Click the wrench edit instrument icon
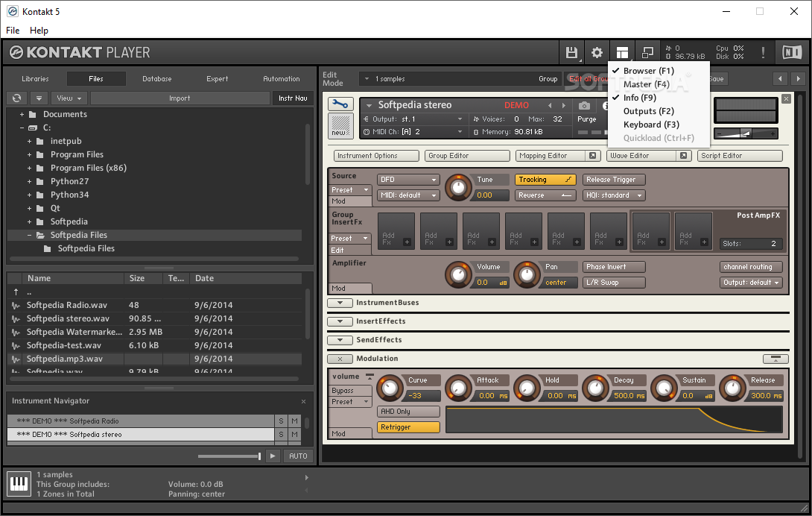 pos(340,104)
